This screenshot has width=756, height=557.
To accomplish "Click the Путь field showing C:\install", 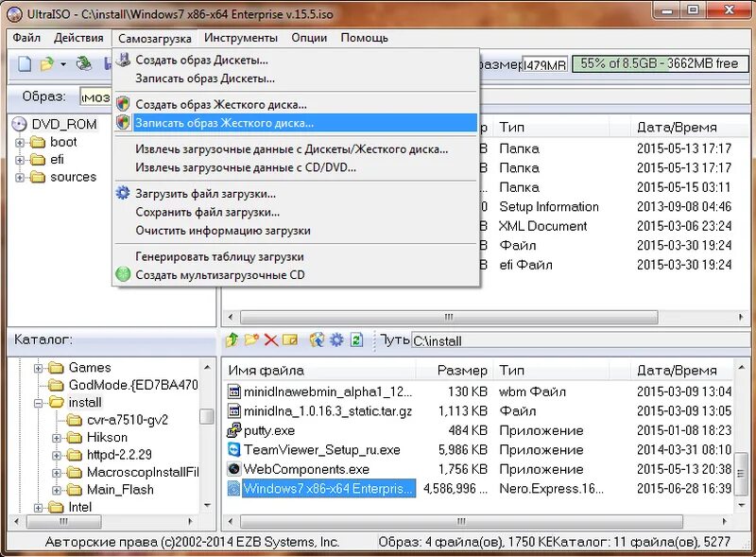I will pos(579,340).
